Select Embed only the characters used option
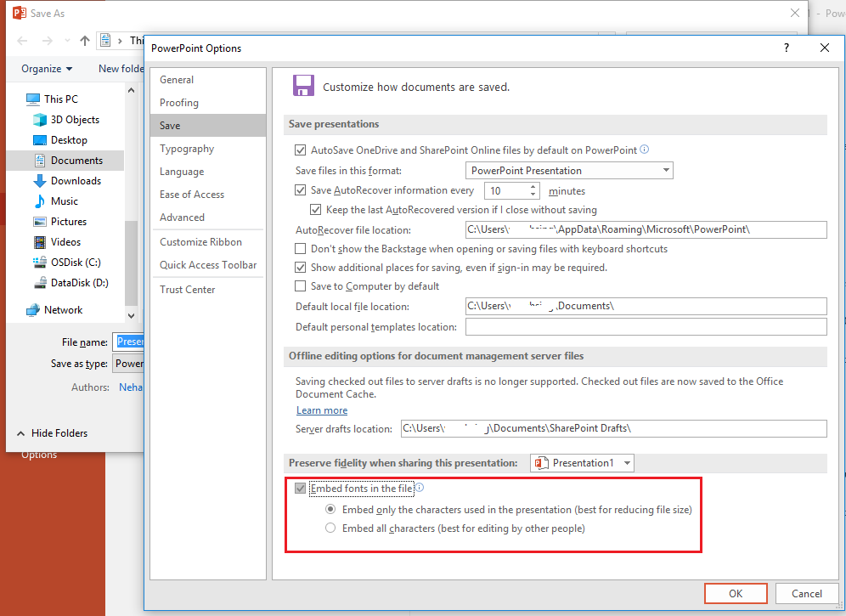Image resolution: width=846 pixels, height=616 pixels. tap(330, 509)
